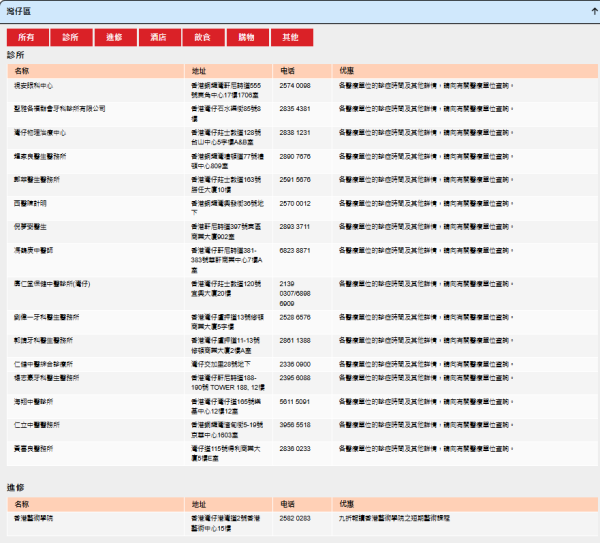Select the 所有 filter button

[x=27, y=37]
